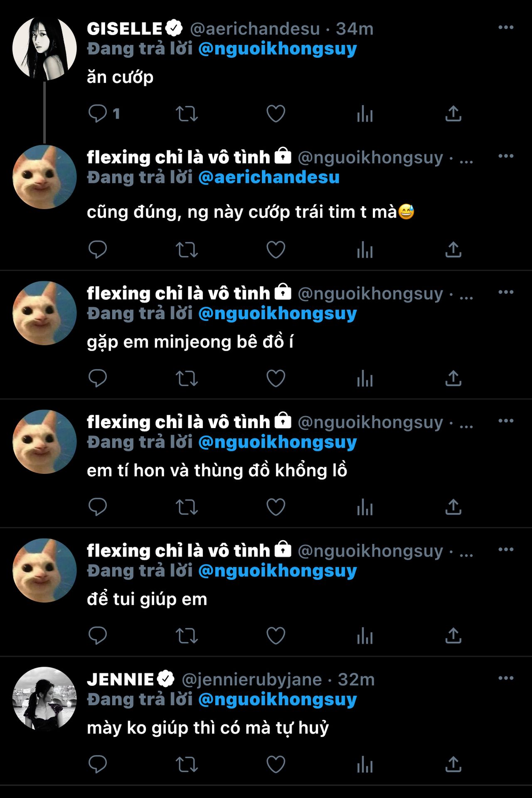Share GISELLE's "ăn cướp" tweet

[x=453, y=113]
